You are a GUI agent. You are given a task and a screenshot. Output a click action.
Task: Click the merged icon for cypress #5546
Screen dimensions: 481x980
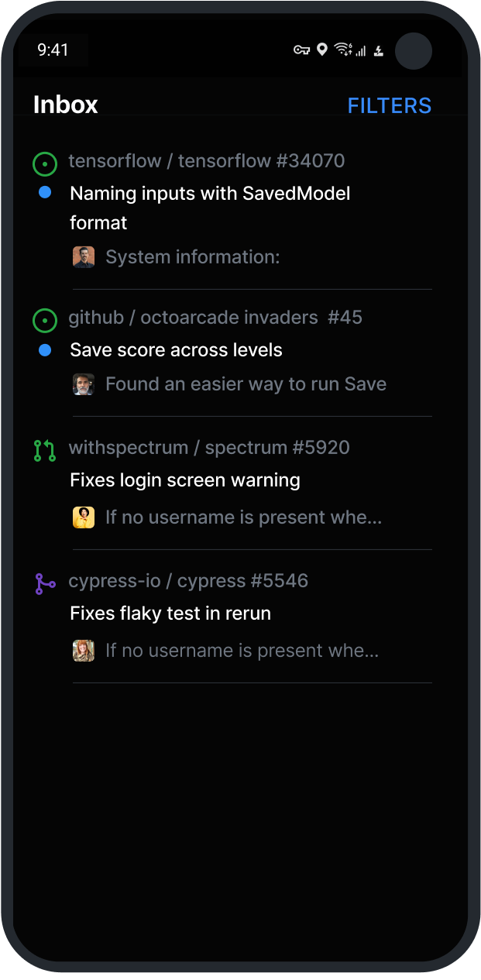pyautogui.click(x=45, y=583)
